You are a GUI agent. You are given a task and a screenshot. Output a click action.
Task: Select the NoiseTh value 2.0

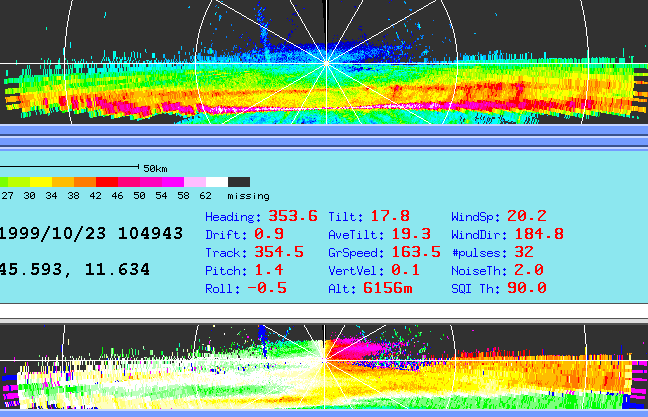(x=529, y=270)
